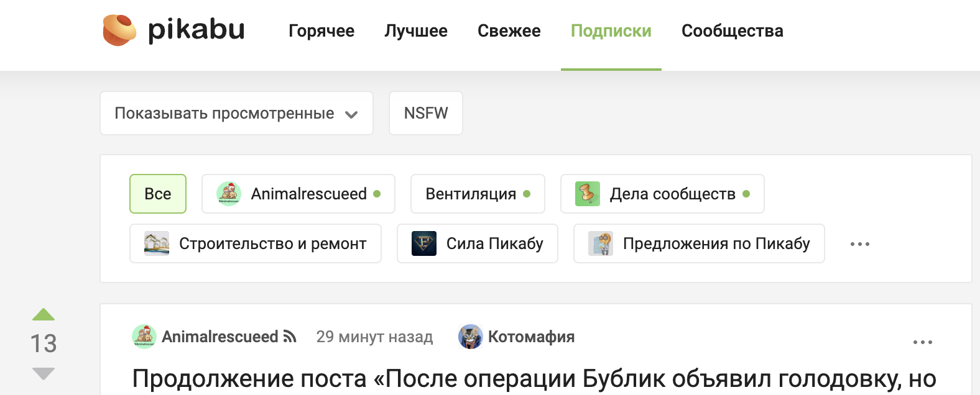The width and height of the screenshot is (980, 395).
Task: Open the Animalrescueed author profile link
Action: (220, 337)
